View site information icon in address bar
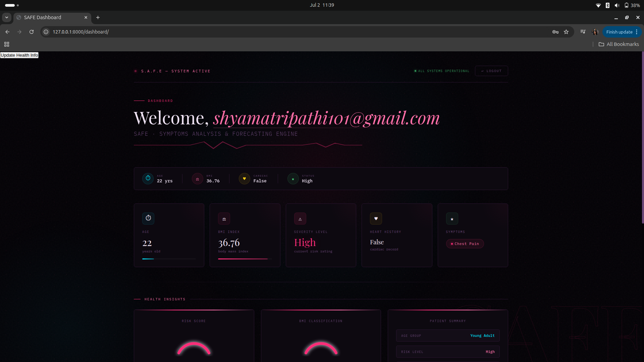 [46, 32]
